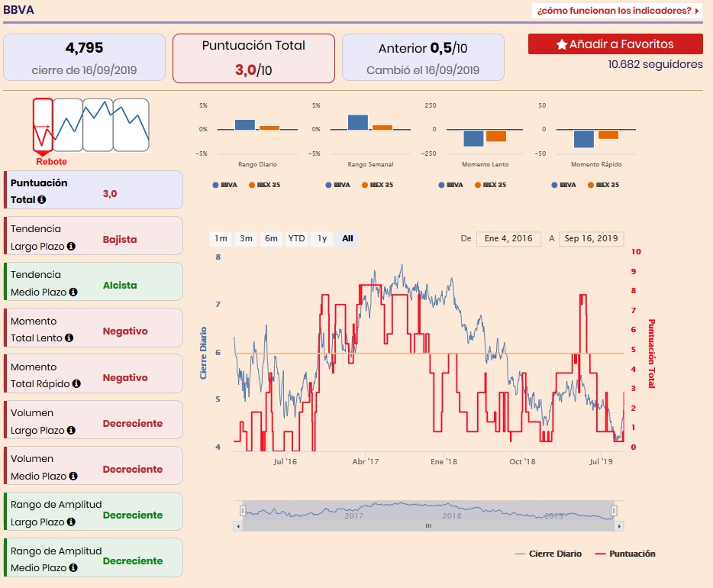Image resolution: width=713 pixels, height=588 pixels.
Task: Select the All range tab
Action: pos(347,239)
